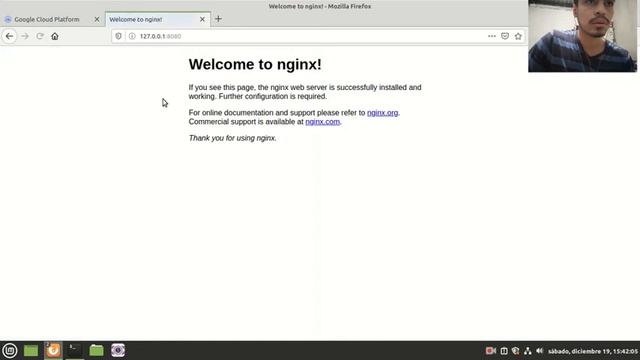Follow the nginx.com link
The image size is (640, 360).
click(x=322, y=122)
